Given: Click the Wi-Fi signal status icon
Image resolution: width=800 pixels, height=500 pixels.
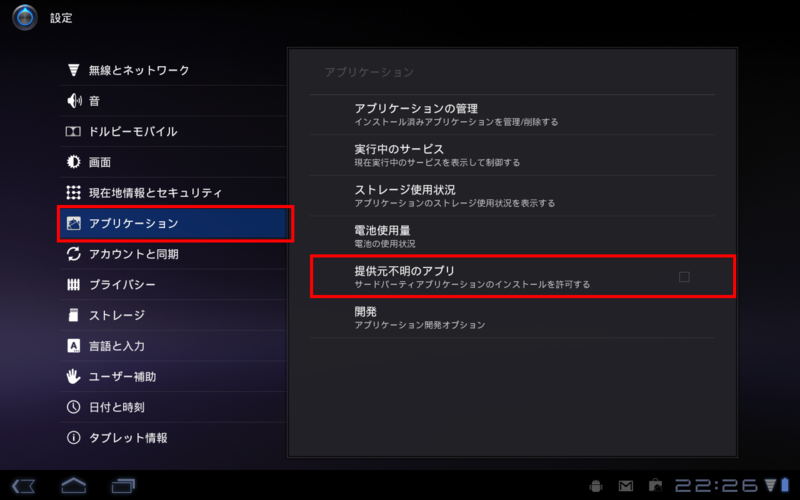Looking at the screenshot, I should point(770,485).
